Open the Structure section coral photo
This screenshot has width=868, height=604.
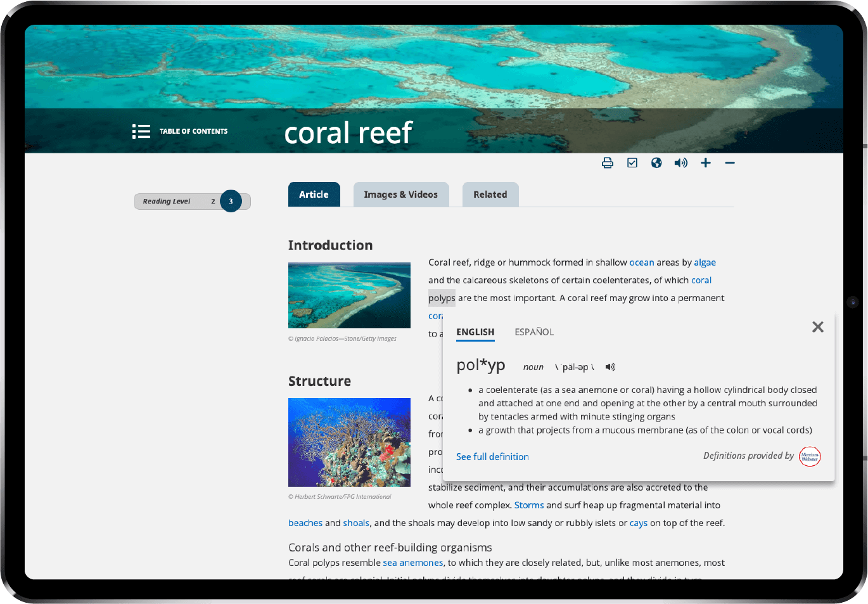[349, 442]
